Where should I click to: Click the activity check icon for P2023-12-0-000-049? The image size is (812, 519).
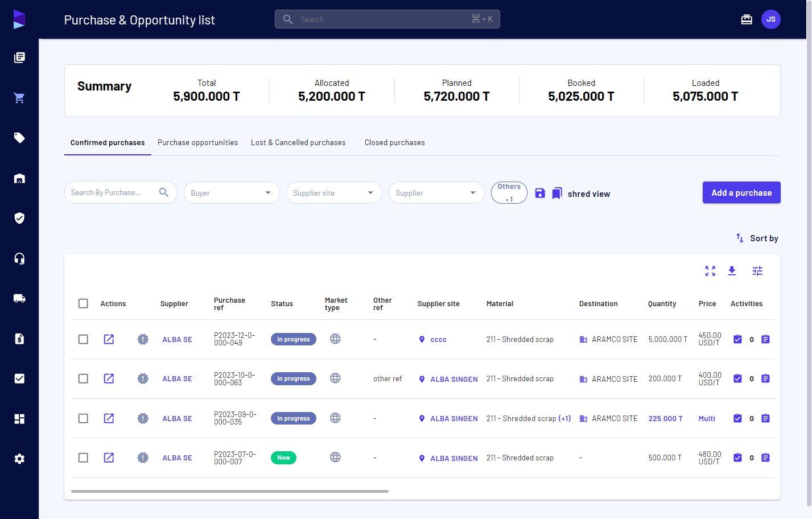[737, 339]
